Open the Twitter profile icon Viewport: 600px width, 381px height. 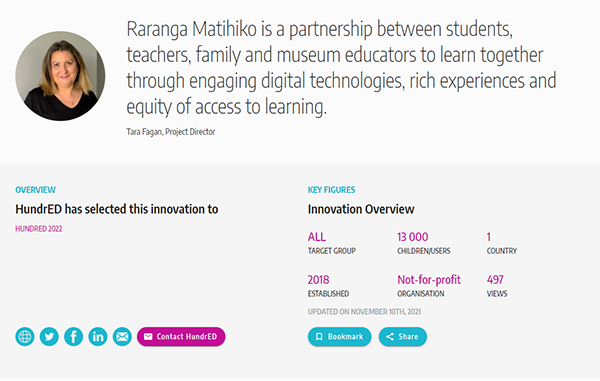[49, 337]
